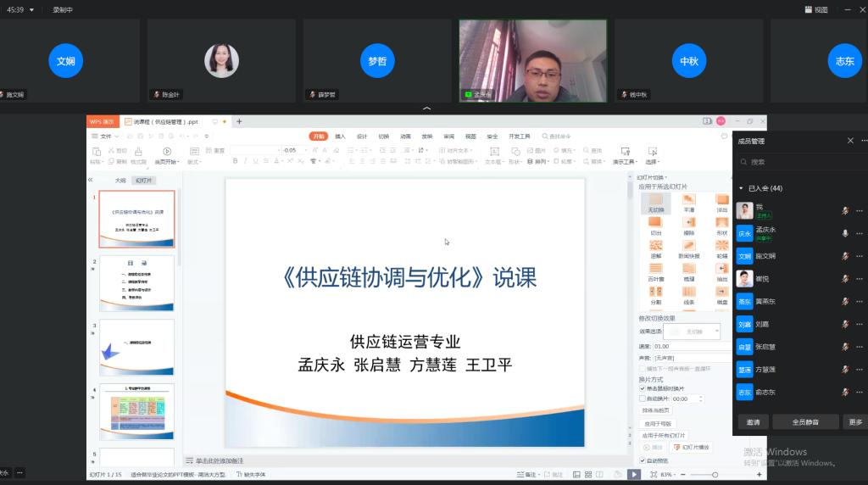The image size is (868, 485).
Task: Toggle 单击鼠标时换片 checkbox
Action: 643,388
